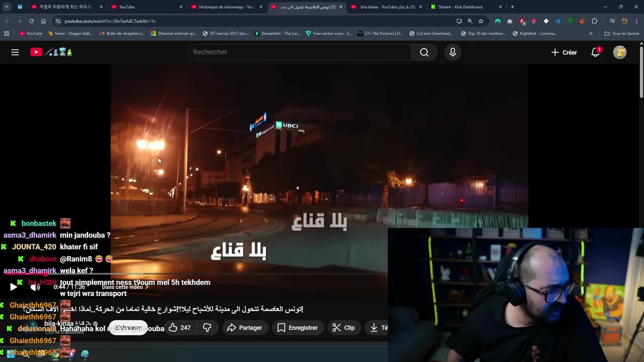644x362 pixels.
Task: Open the DeviantArt bookmark
Action: click(277, 34)
